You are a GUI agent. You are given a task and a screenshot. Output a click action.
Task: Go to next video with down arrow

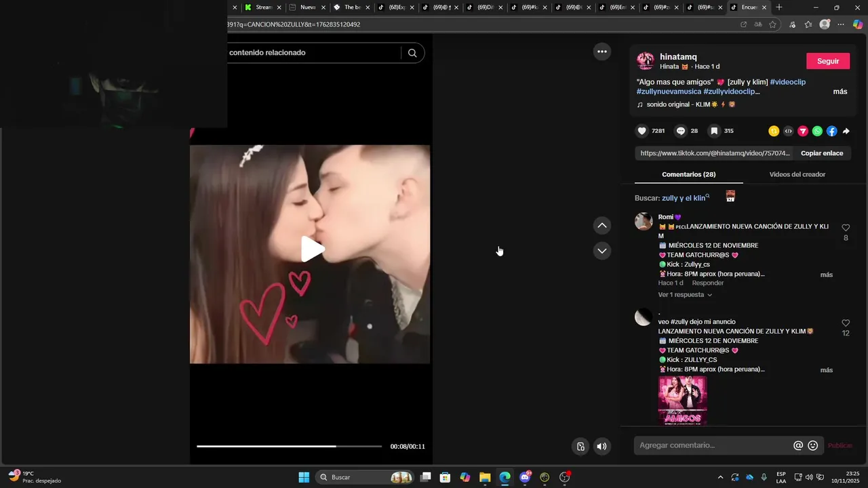(601, 251)
